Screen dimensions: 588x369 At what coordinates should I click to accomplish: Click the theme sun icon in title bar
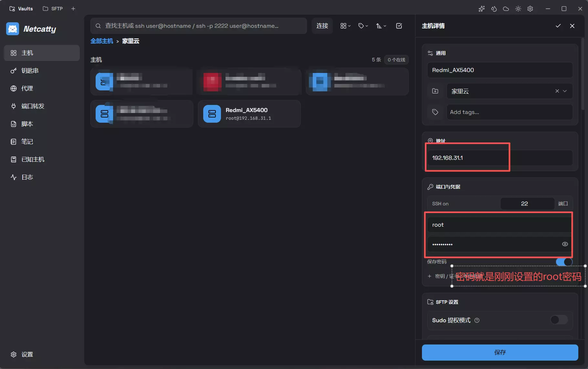(518, 9)
